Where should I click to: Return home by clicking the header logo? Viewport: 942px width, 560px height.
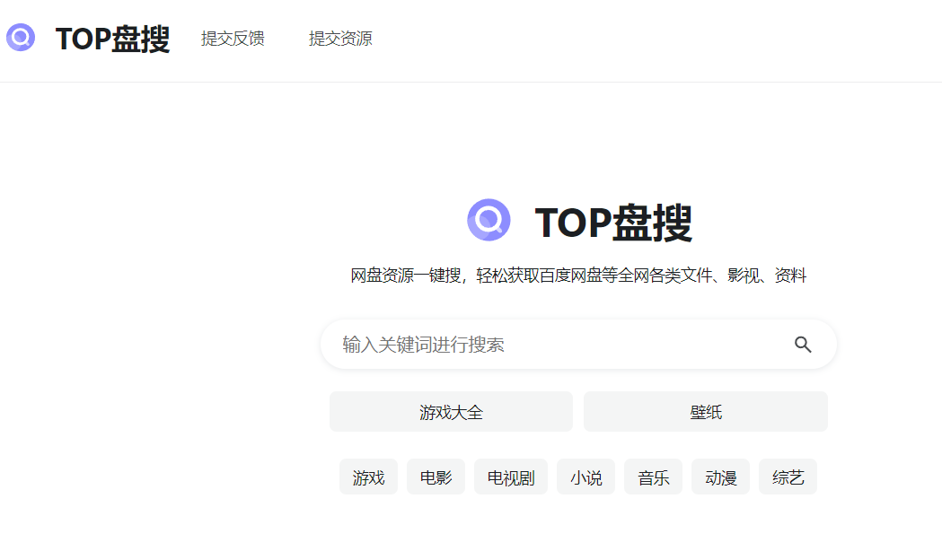tap(20, 39)
